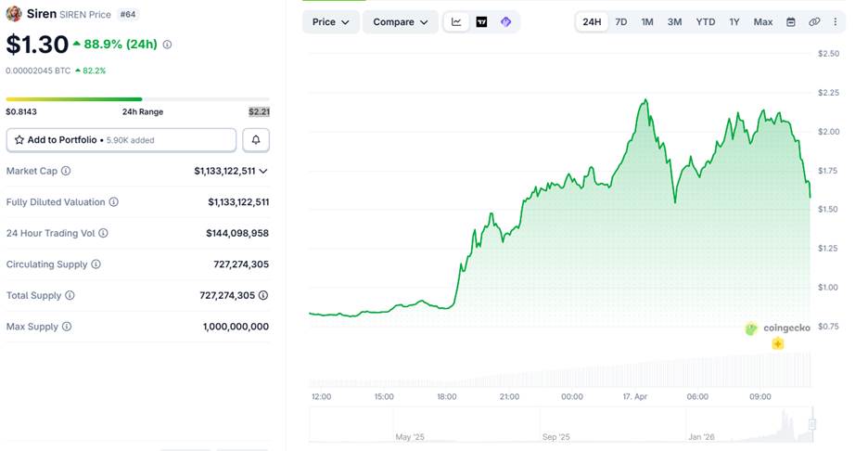Click the Fully Diluted Valuation info icon
Image resolution: width=868 pixels, height=451 pixels.
[114, 202]
